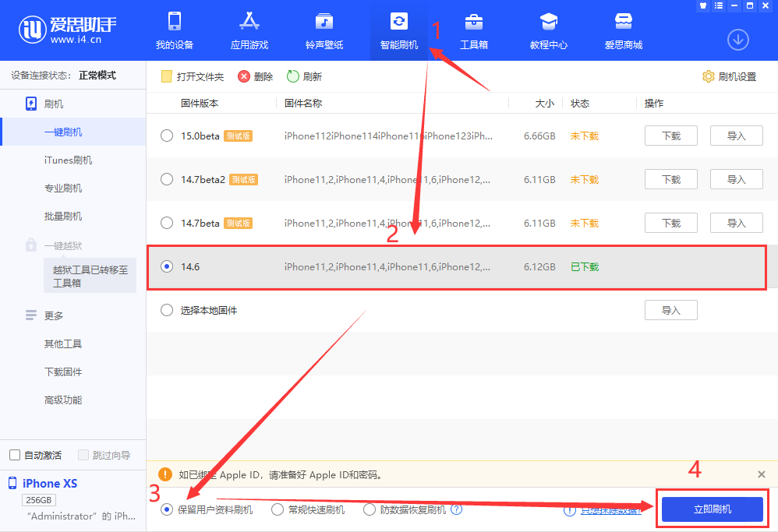Image resolution: width=778 pixels, height=532 pixels.
Task: Enable the 自动激活 checkbox
Action: (x=13, y=455)
